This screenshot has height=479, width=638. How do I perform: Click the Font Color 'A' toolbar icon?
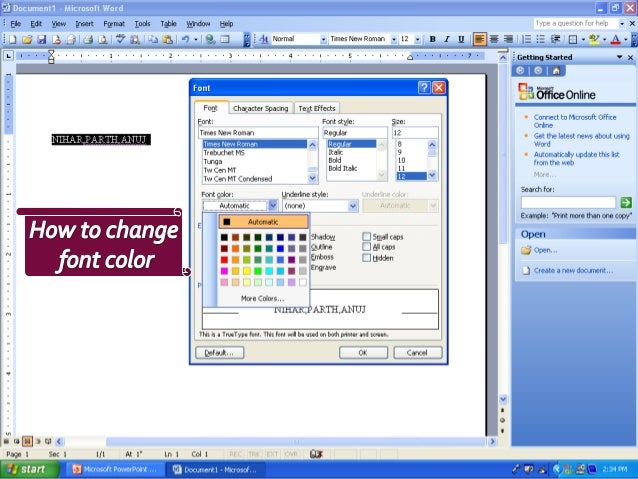click(616, 39)
